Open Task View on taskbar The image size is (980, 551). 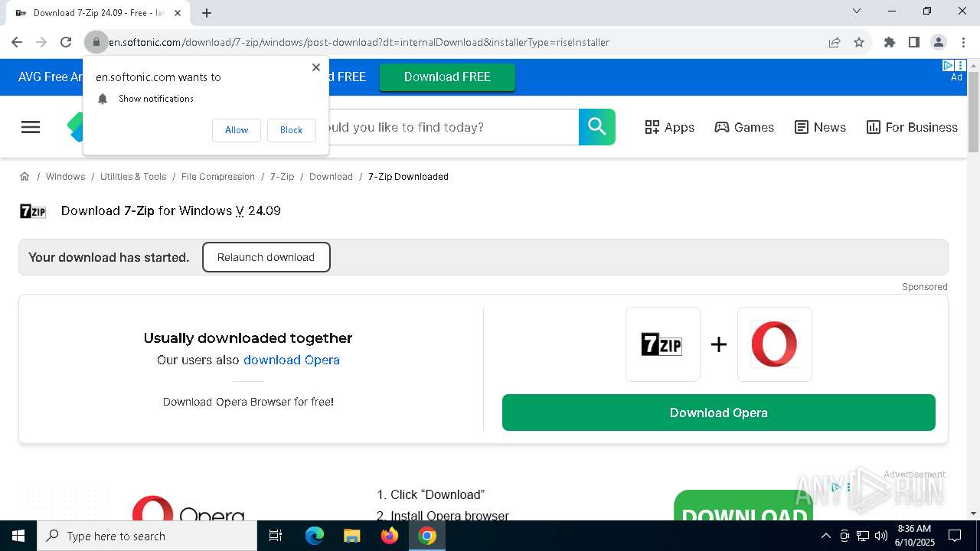pyautogui.click(x=276, y=536)
